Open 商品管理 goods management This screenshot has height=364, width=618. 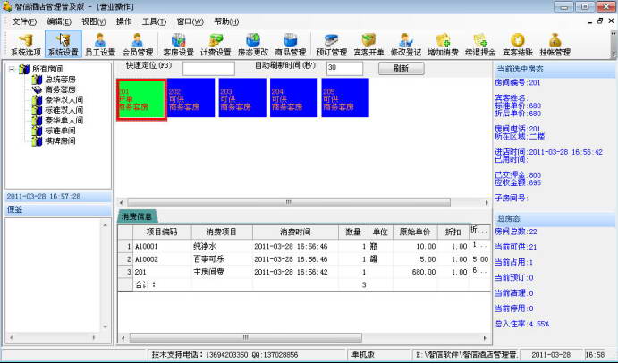(x=290, y=45)
